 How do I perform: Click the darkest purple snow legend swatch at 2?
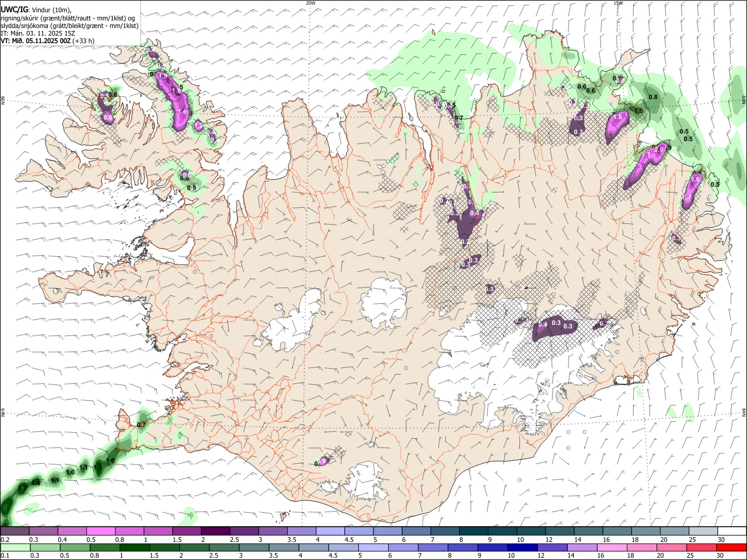pyautogui.click(x=215, y=531)
